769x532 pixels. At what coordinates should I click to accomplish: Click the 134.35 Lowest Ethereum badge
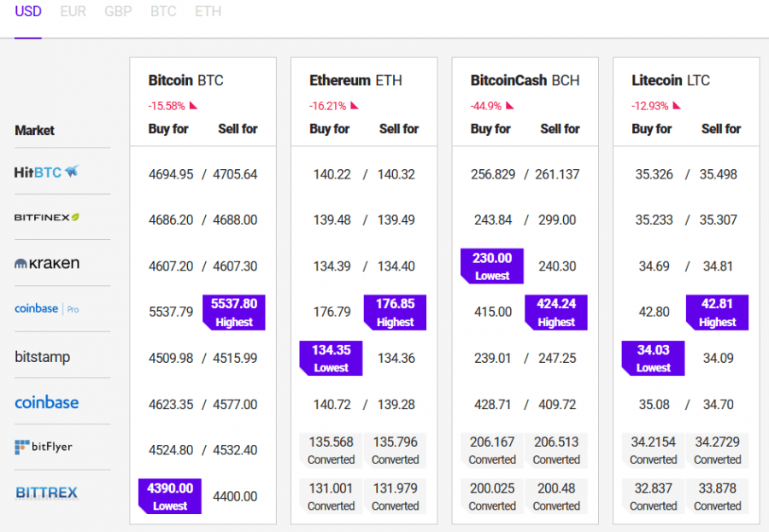coord(331,358)
